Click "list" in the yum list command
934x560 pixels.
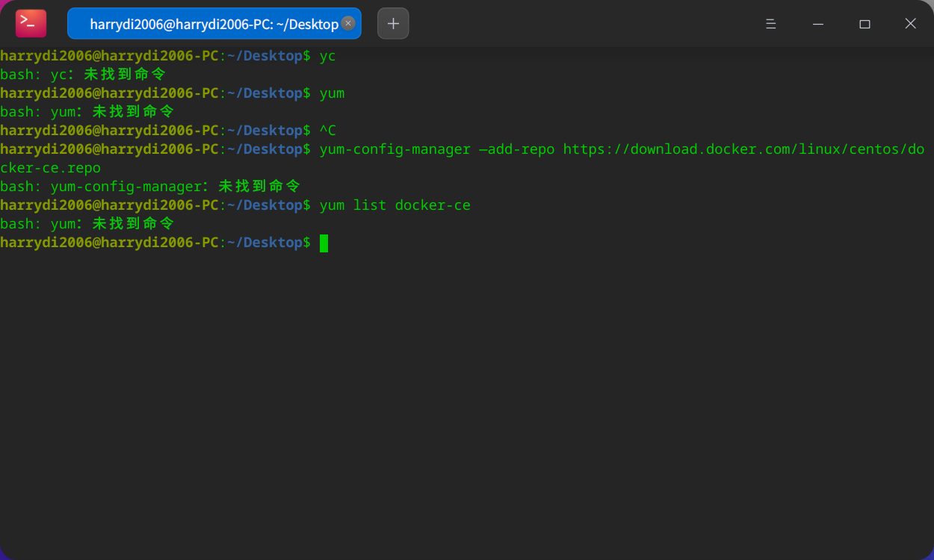click(370, 205)
